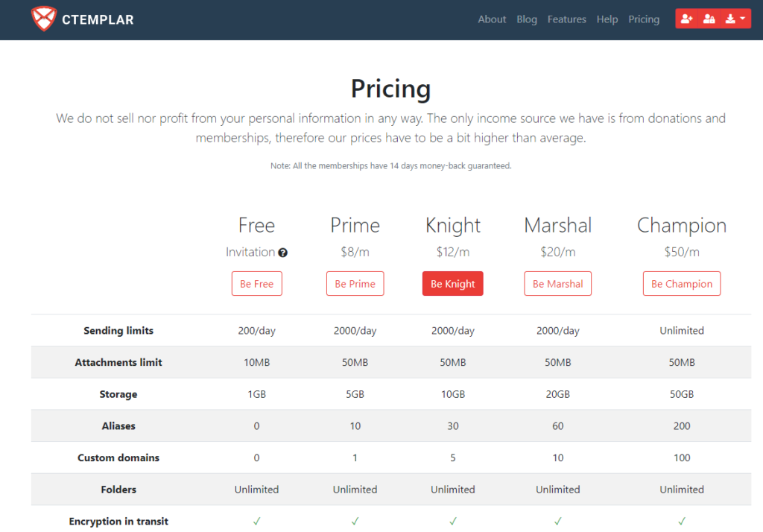Click the $20/m price

pos(557,252)
